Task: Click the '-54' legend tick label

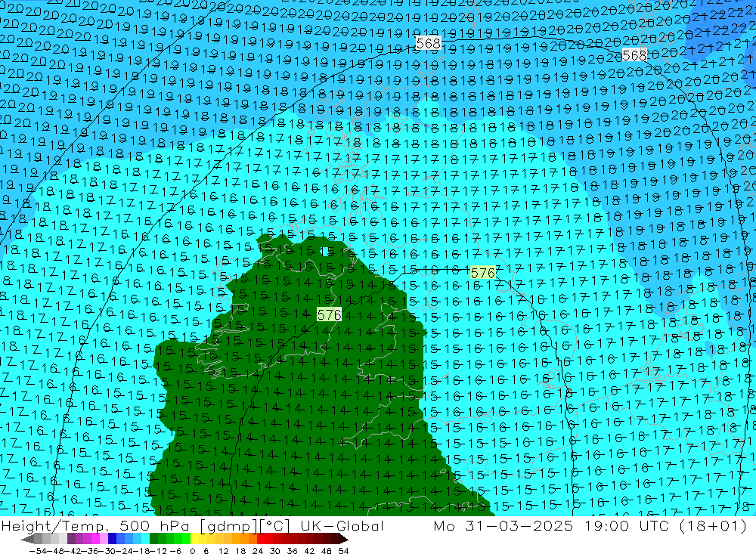Action: tap(38, 551)
